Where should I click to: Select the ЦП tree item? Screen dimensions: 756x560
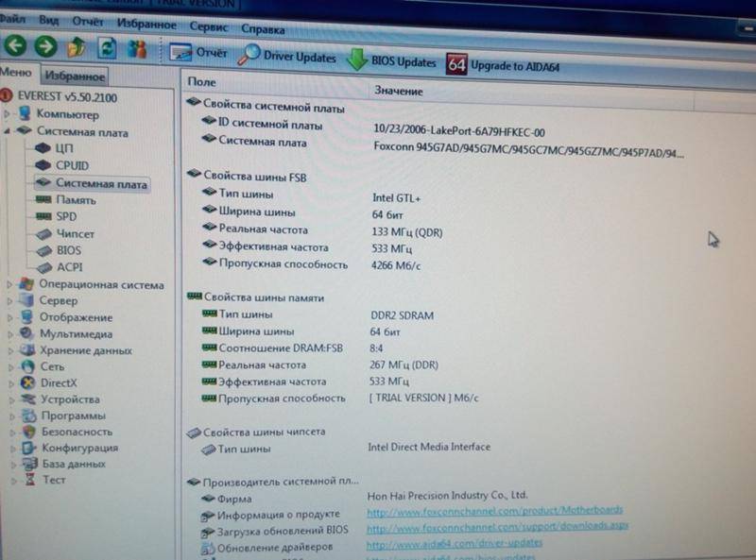(x=64, y=148)
